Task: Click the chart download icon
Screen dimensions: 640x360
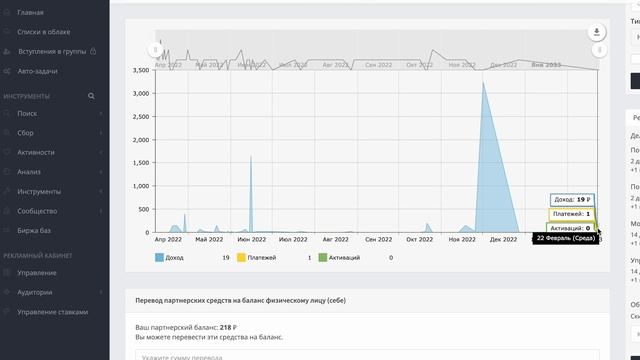Action: tap(597, 32)
